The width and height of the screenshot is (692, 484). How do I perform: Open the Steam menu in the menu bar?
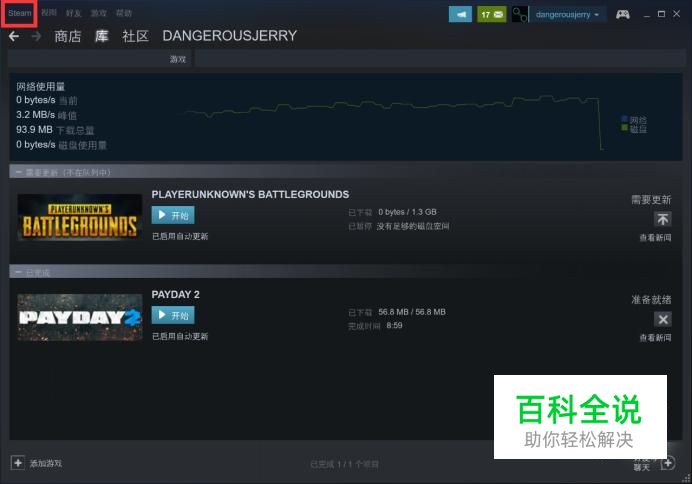[x=19, y=13]
